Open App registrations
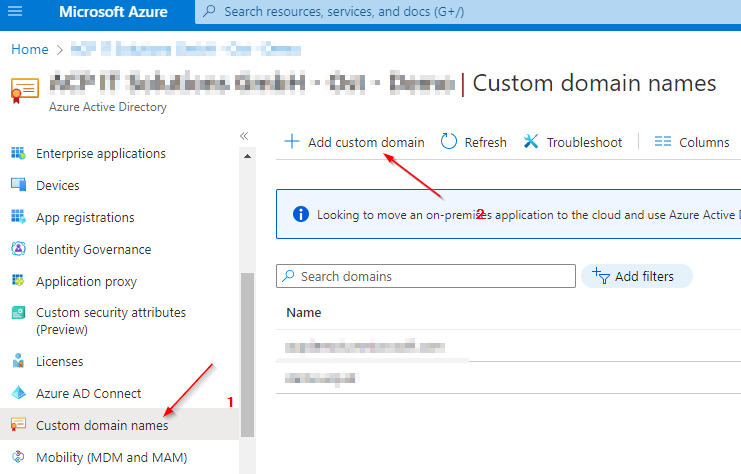 [85, 217]
